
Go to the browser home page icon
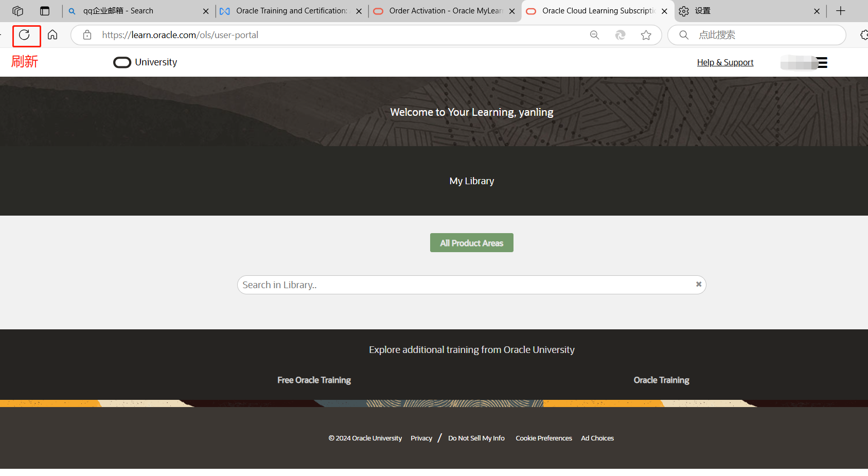52,35
